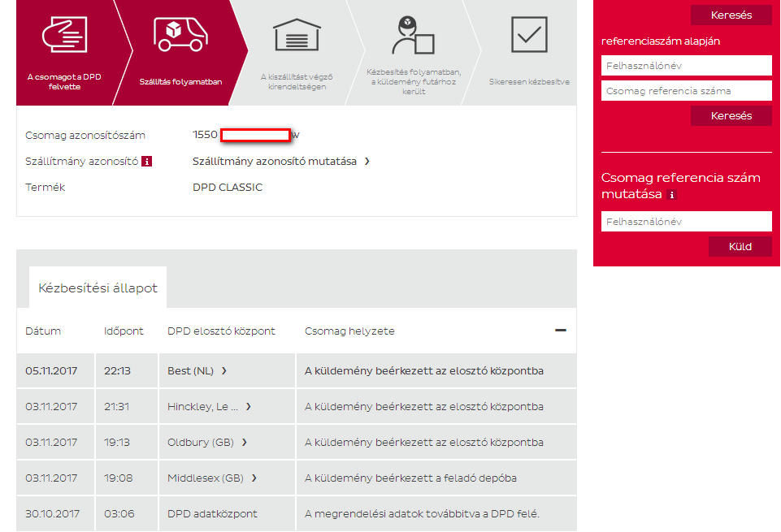Expand Best (NL) depot details
The height and width of the screenshot is (532, 781).
click(x=224, y=370)
